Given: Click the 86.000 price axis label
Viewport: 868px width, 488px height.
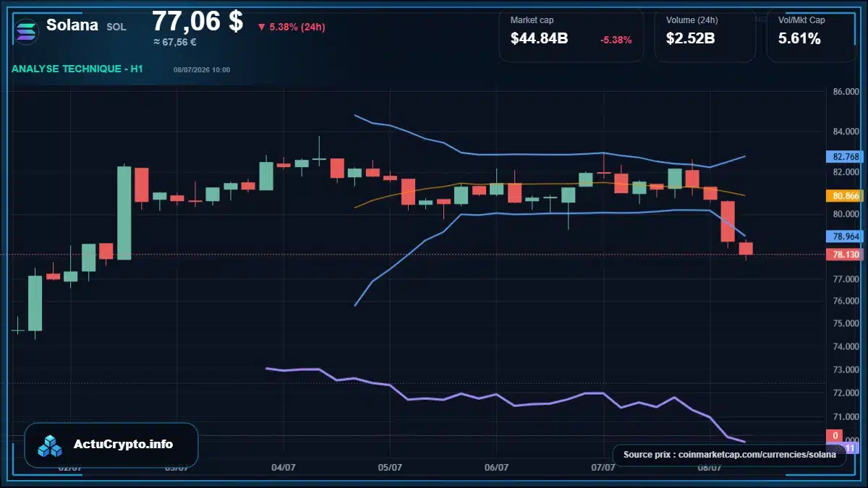Looking at the screenshot, I should (846, 92).
